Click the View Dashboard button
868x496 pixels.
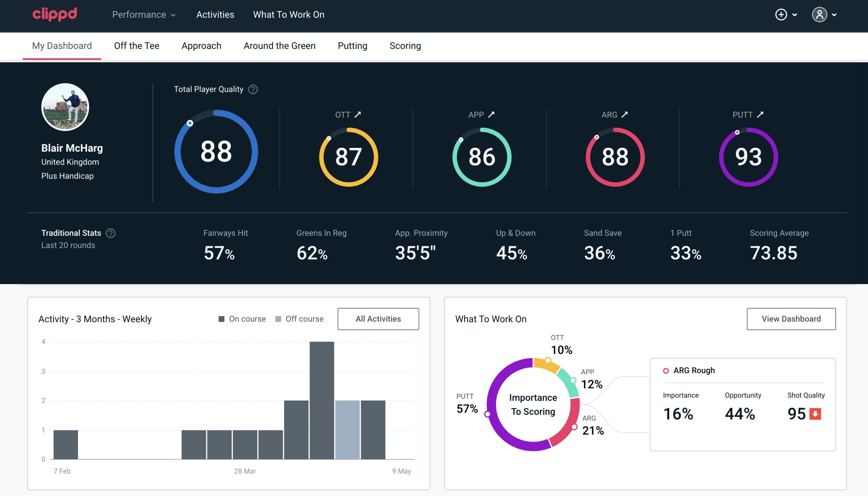coord(791,318)
